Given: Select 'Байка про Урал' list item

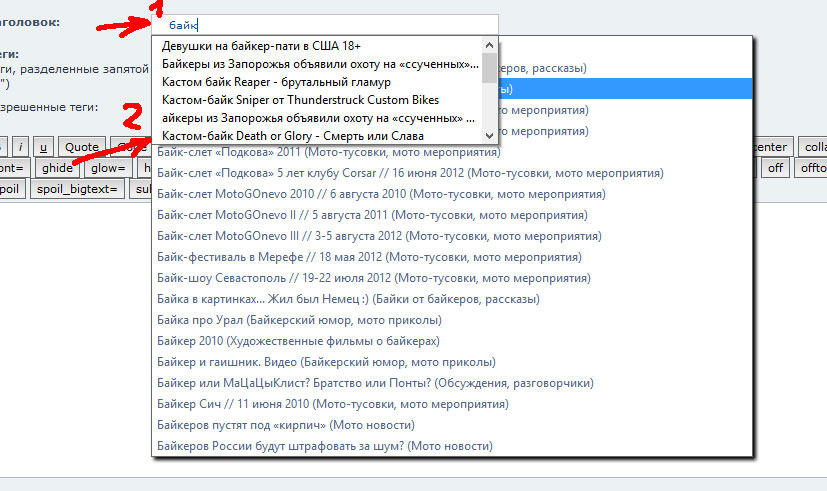Looking at the screenshot, I should [x=299, y=320].
